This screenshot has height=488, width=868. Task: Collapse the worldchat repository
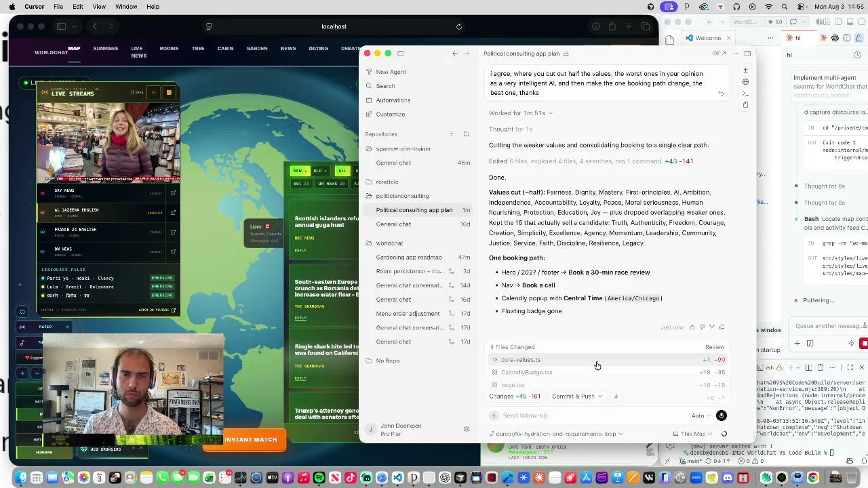click(389, 243)
